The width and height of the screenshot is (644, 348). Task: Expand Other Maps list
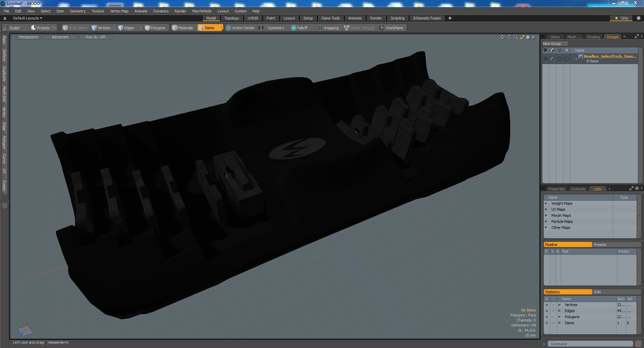click(546, 228)
